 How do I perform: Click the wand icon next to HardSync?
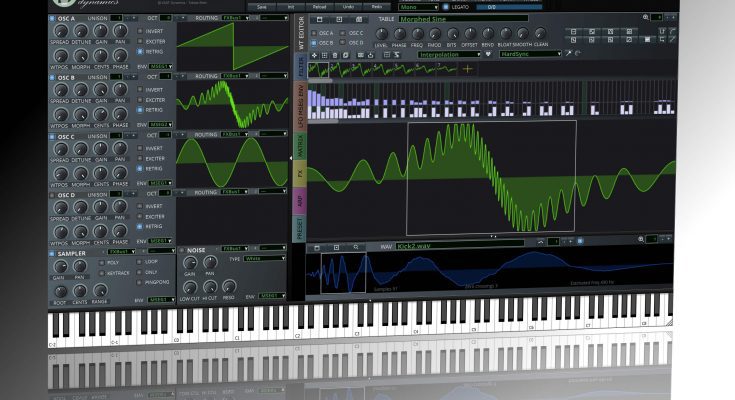coord(566,55)
